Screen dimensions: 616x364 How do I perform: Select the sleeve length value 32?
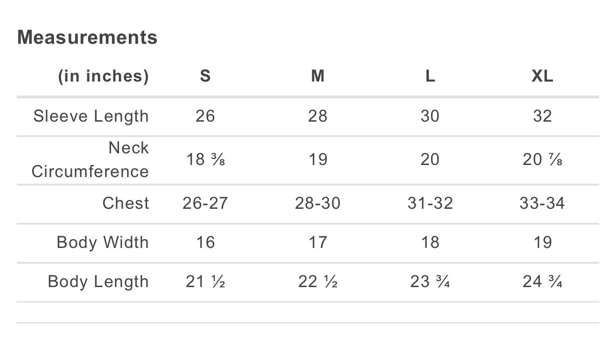click(x=542, y=116)
